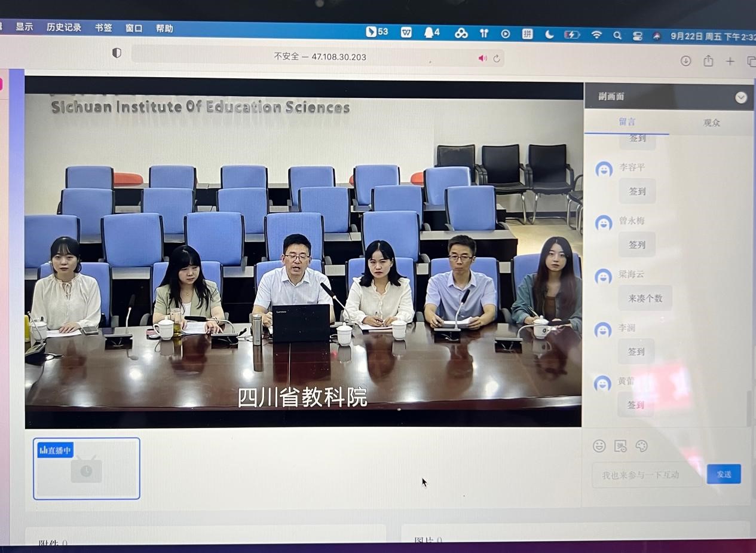The width and height of the screenshot is (756, 553).
Task: Click the circular play icon in menu bar
Action: click(506, 34)
